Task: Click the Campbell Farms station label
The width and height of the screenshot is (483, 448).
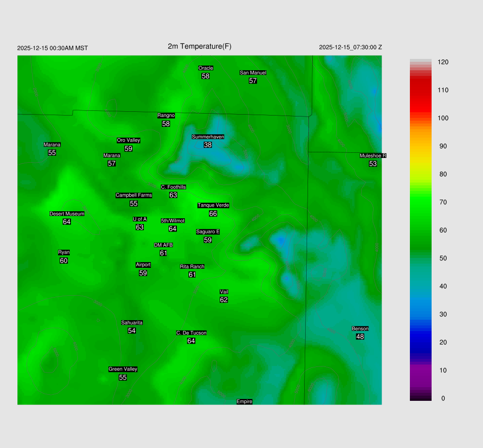Action: 134,195
